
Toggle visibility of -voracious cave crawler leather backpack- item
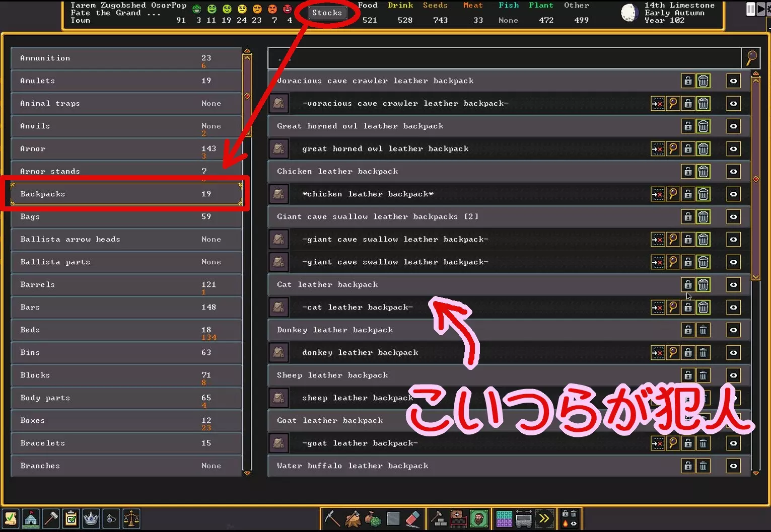(x=733, y=104)
